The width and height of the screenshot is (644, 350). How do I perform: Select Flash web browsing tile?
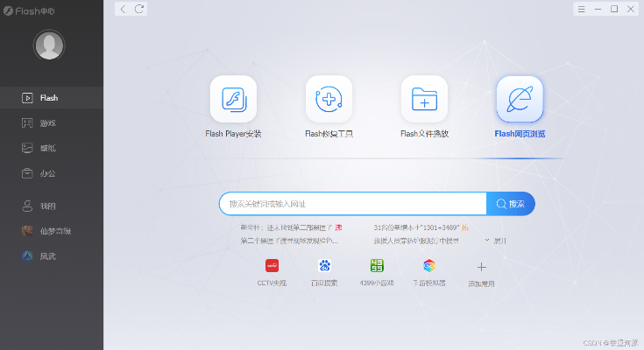[x=520, y=99]
